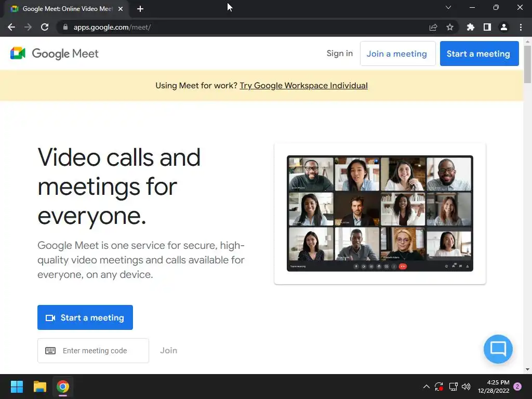The image size is (532, 399).
Task: Close the Google Meet tab
Action: point(121,9)
